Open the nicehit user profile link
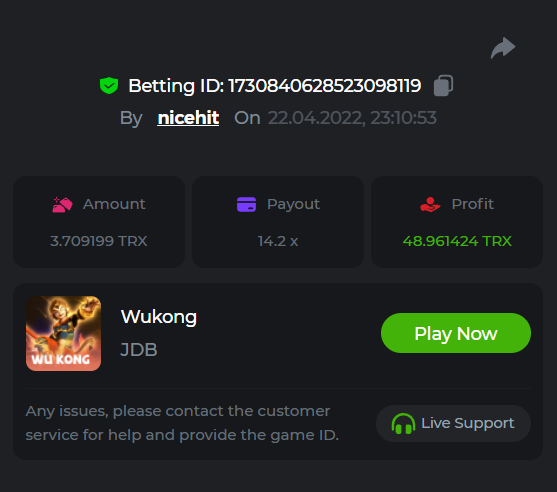 pos(188,118)
